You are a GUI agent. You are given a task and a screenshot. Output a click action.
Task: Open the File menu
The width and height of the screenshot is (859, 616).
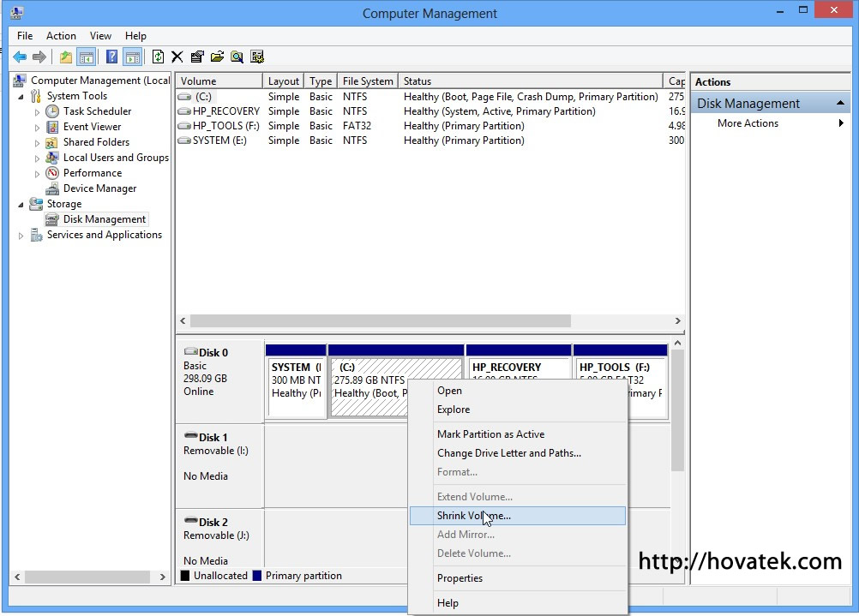[x=25, y=36]
